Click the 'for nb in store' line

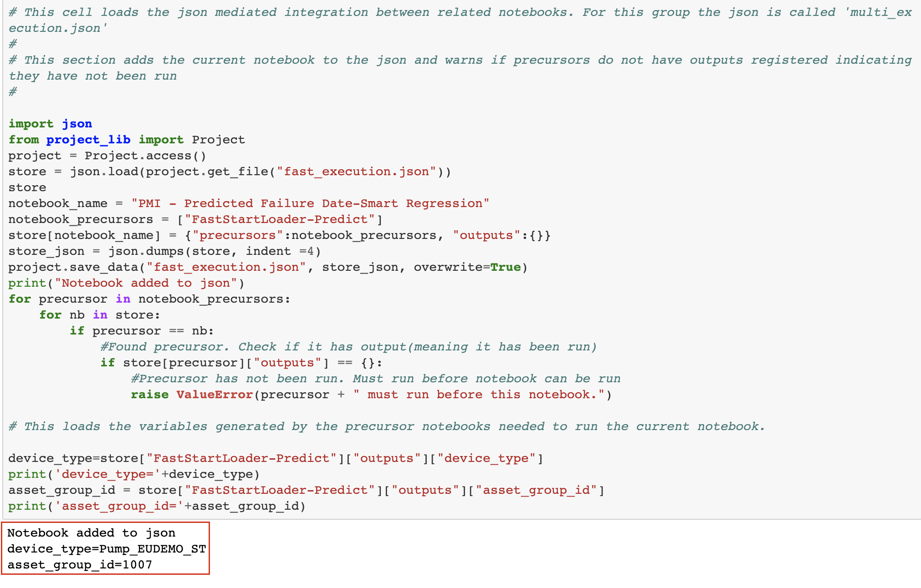point(99,315)
